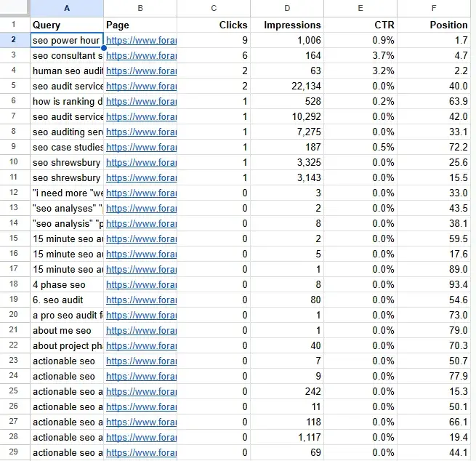Open the Page link in row 2
Viewport: 476px width, 461px height.
click(x=141, y=41)
